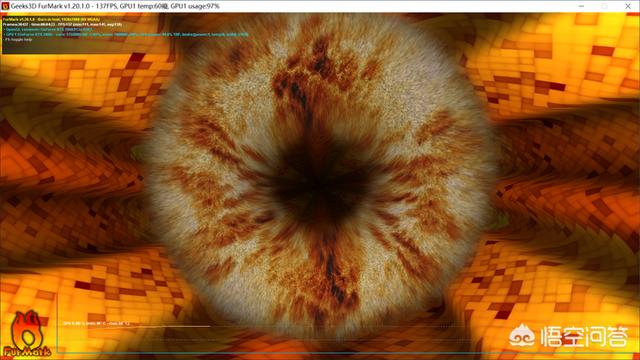
Task: Click the FurMark flame logo bottom-left
Action: [x=27, y=334]
